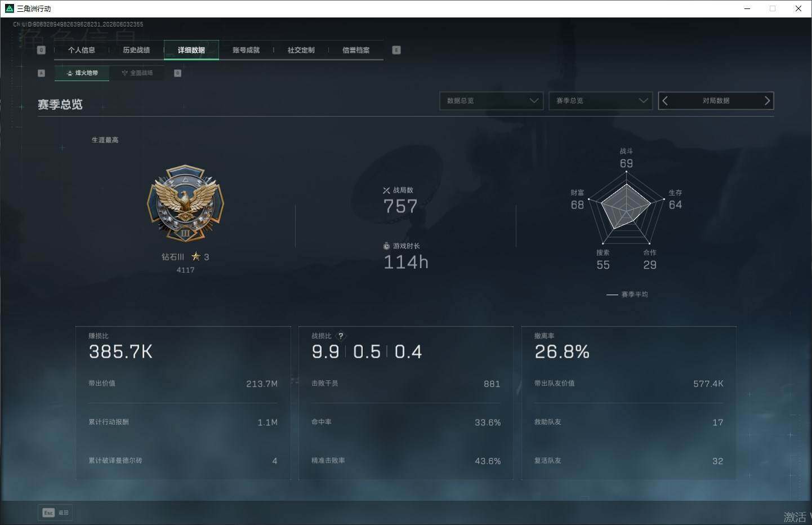Click the 生存 64 radar label

(675, 199)
